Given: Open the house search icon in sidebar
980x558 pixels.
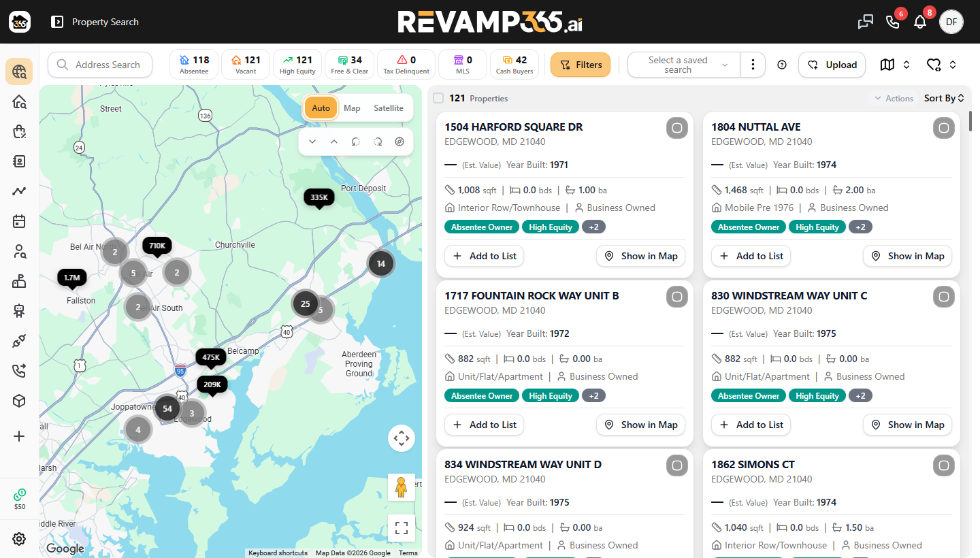Looking at the screenshot, I should [19, 102].
